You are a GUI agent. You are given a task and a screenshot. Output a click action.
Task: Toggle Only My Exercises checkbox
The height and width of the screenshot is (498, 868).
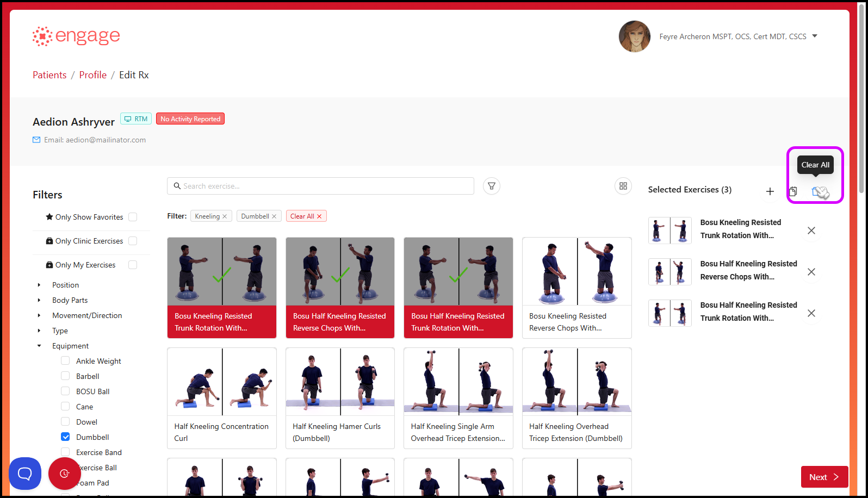[133, 265]
